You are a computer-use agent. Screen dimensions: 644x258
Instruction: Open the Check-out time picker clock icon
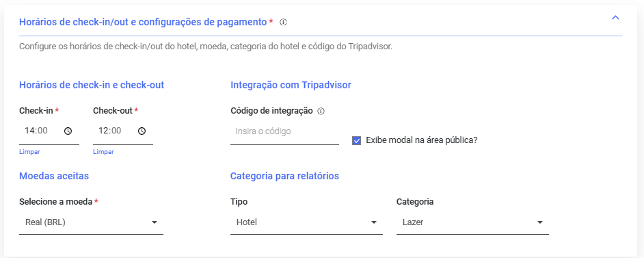coord(142,131)
